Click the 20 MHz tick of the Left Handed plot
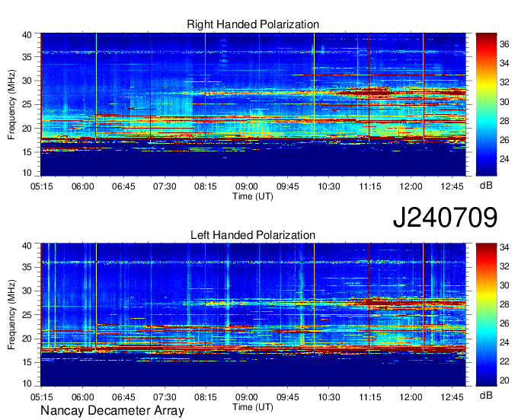 point(27,339)
